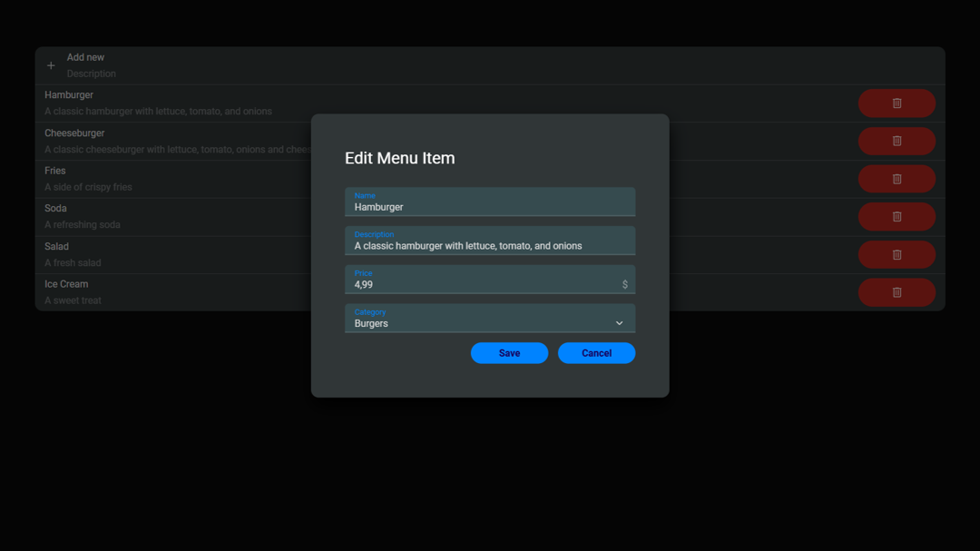Save the edited menu item
Screen dimensions: 980x551
pos(509,353)
